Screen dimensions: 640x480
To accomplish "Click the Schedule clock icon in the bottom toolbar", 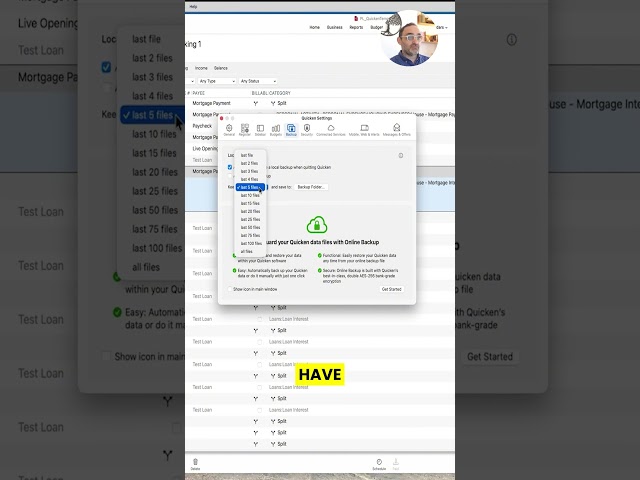I will [x=379, y=464].
